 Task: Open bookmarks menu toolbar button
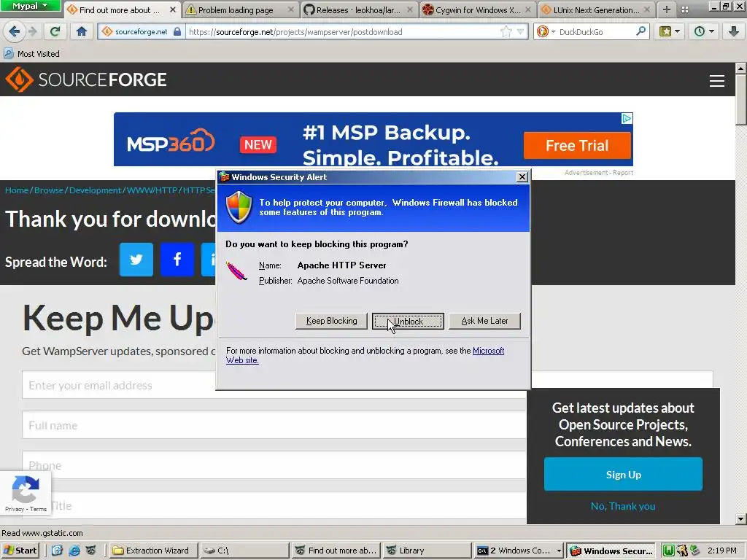[670, 32]
